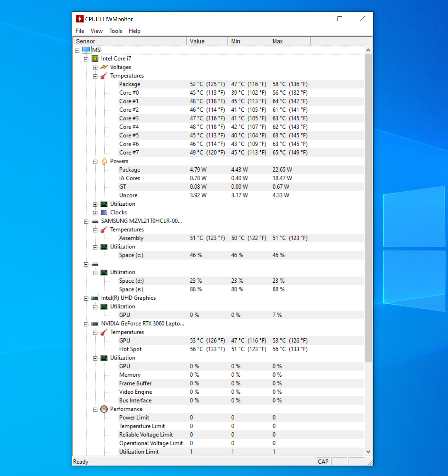The height and width of the screenshot is (476, 448).
Task: Click the MSI computer monitor icon
Action: (86, 50)
